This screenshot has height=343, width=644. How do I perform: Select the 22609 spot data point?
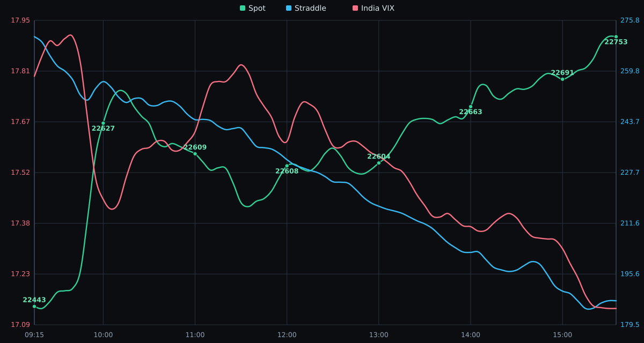195,154
